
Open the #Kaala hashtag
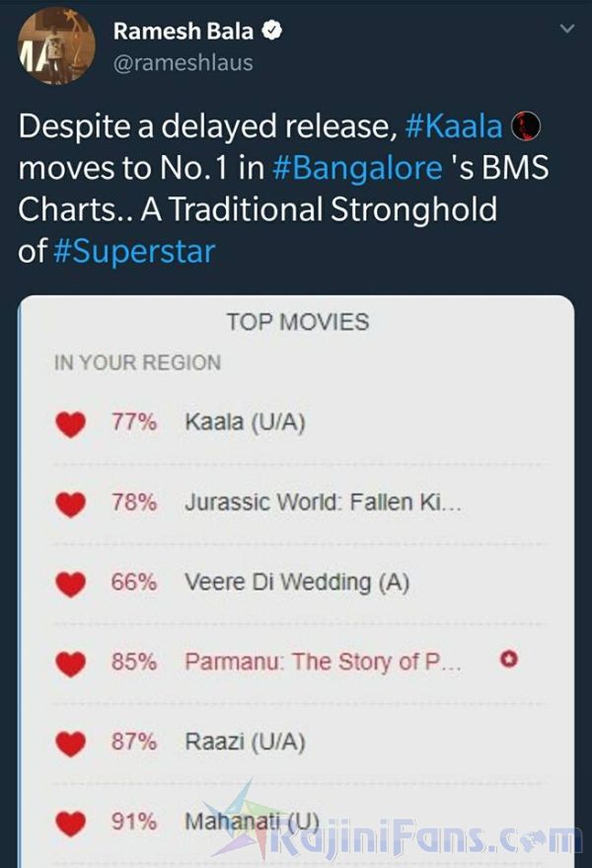pos(454,127)
